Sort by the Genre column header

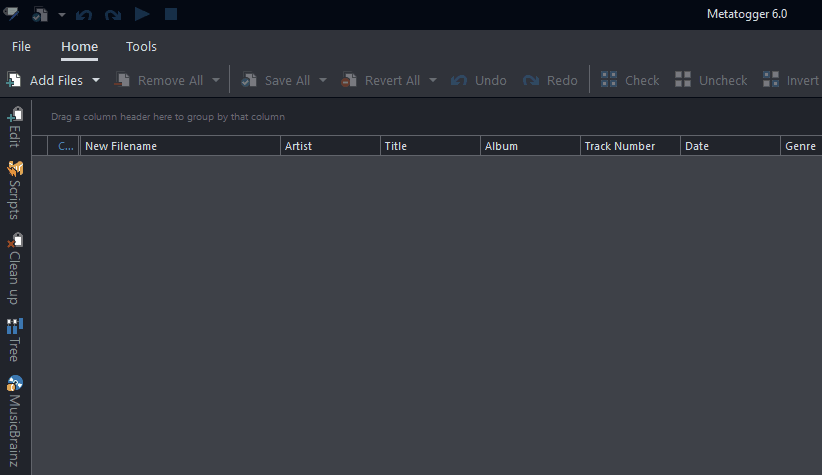click(x=801, y=146)
